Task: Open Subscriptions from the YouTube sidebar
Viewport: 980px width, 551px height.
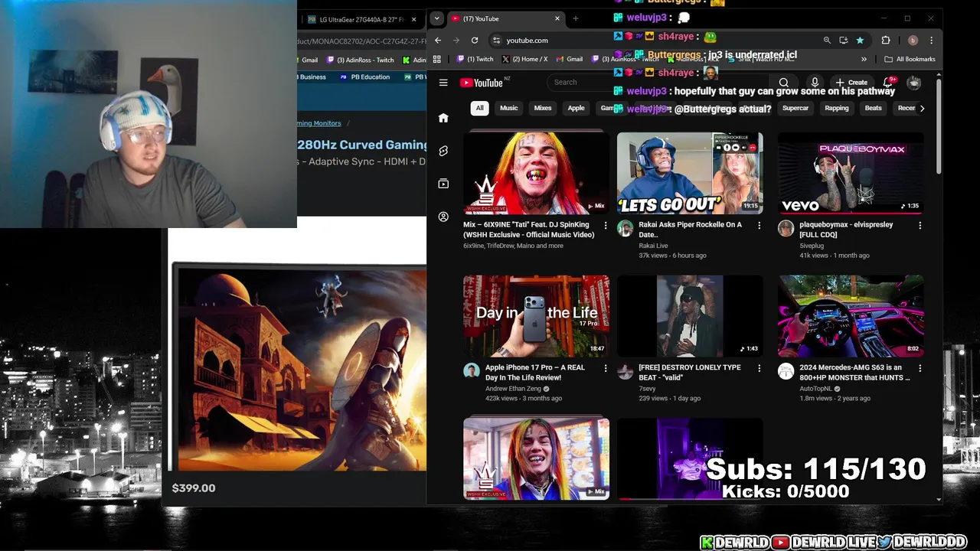Action: click(443, 184)
